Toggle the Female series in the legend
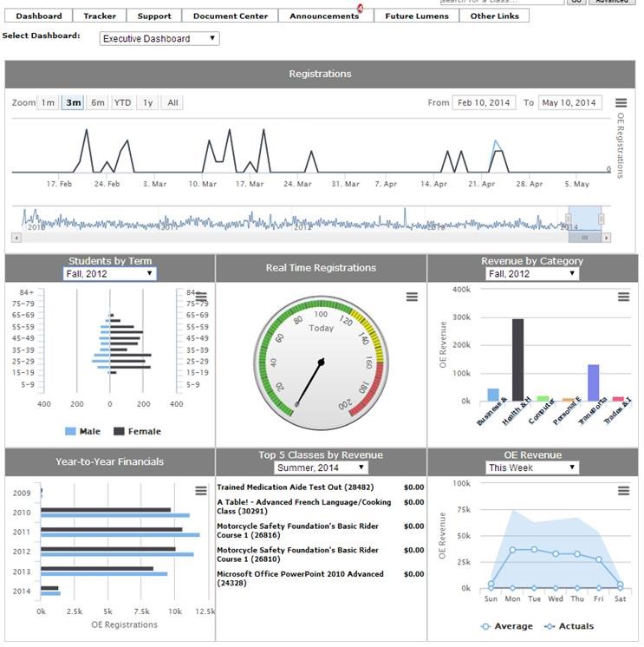This screenshot has height=647, width=644. [137, 431]
